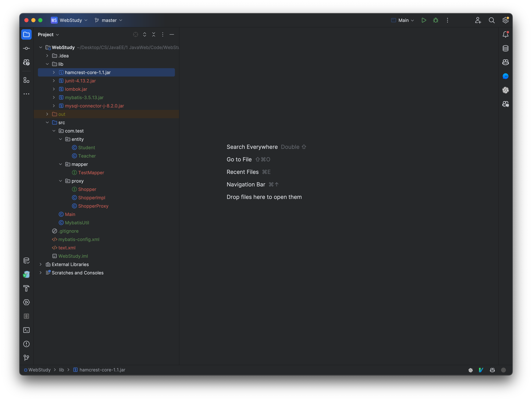Select the mybatis-config.xml file

coord(79,239)
